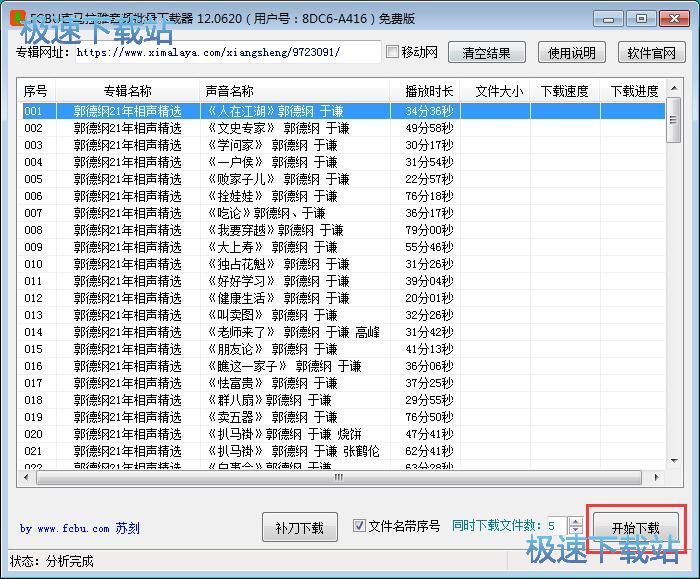Click the horizontal scrollbar left arrow
The height and width of the screenshot is (579, 700).
click(x=26, y=477)
